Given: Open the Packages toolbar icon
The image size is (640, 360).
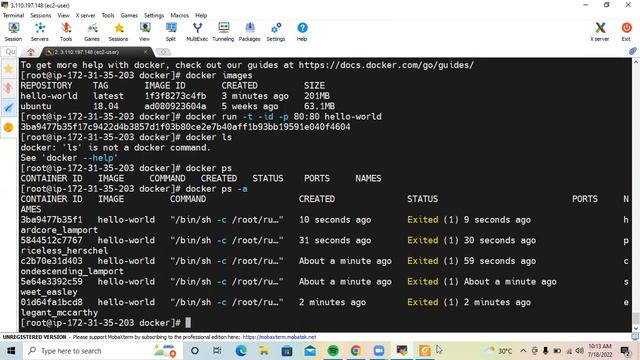Looking at the screenshot, I should point(249,31).
